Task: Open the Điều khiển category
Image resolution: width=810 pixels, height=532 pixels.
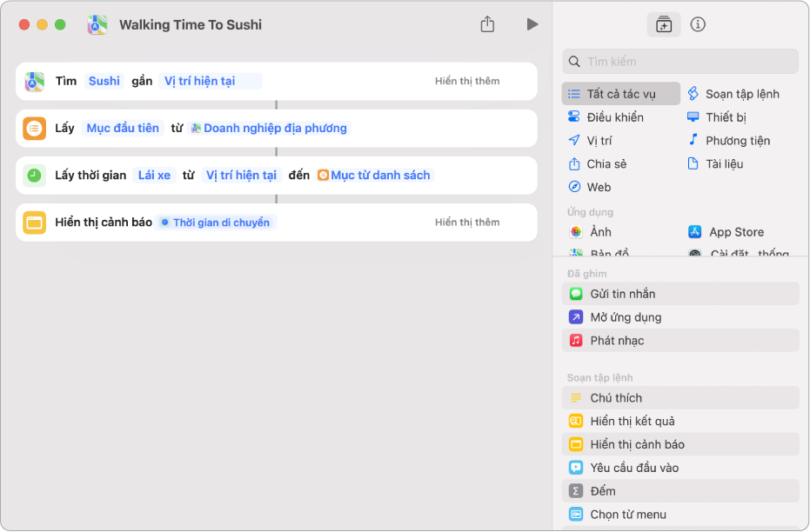Action: (614, 117)
